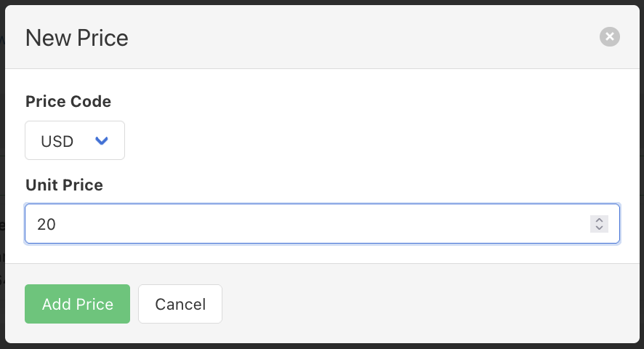Click the Price Code label

(68, 101)
